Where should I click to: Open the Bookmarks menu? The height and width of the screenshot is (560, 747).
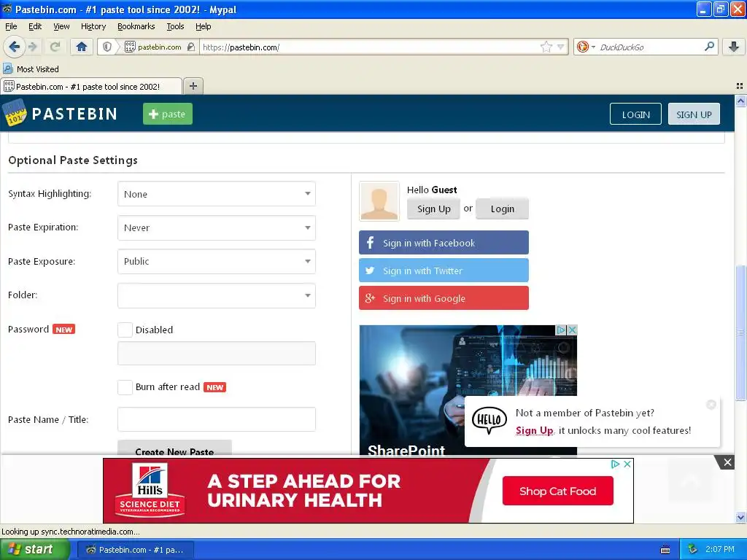(x=136, y=26)
